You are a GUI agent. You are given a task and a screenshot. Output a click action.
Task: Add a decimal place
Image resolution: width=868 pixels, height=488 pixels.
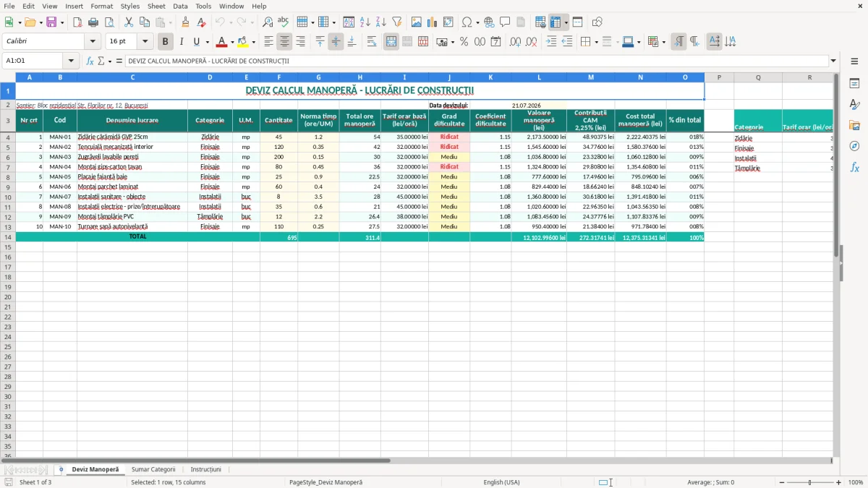515,42
